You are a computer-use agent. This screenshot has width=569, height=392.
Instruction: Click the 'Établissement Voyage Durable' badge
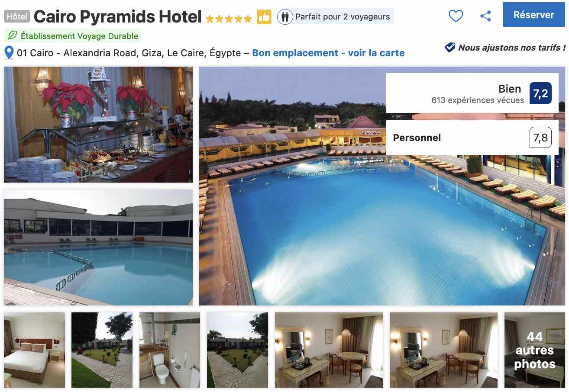pyautogui.click(x=73, y=36)
